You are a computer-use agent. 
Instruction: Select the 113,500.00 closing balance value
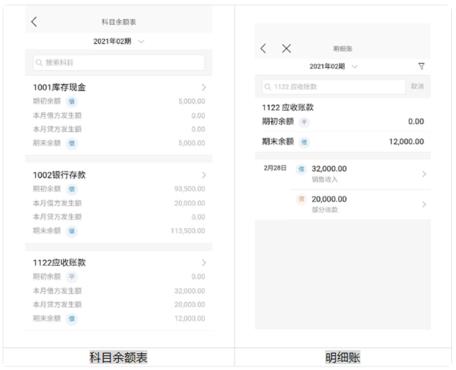click(188, 231)
